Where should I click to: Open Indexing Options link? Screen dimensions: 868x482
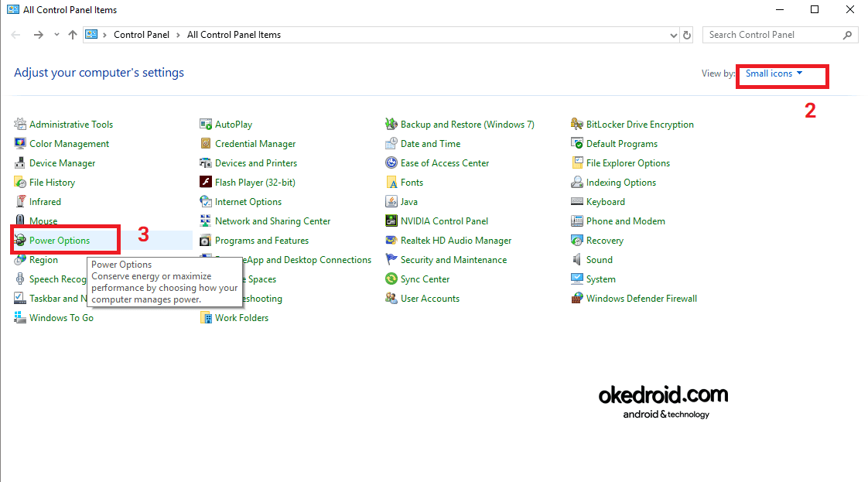(621, 182)
